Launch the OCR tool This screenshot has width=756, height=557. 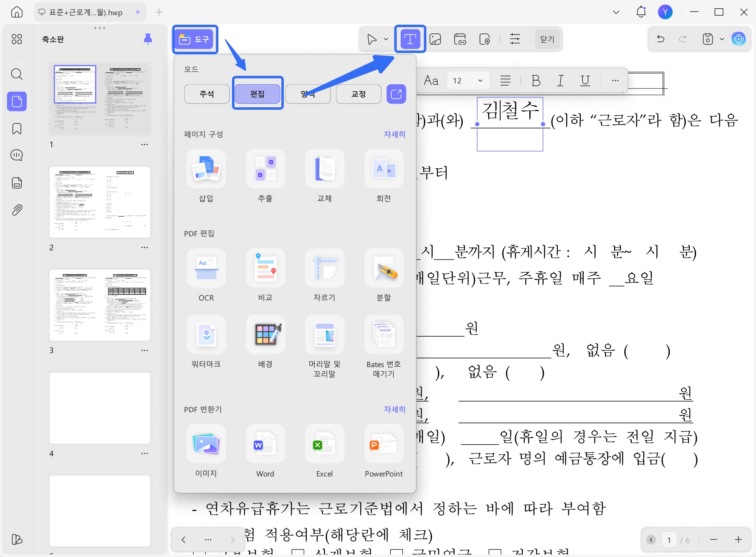(x=206, y=276)
